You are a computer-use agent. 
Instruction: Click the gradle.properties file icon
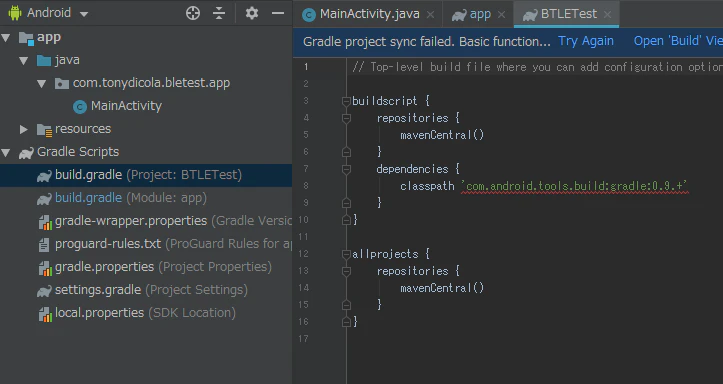pyautogui.click(x=45, y=268)
